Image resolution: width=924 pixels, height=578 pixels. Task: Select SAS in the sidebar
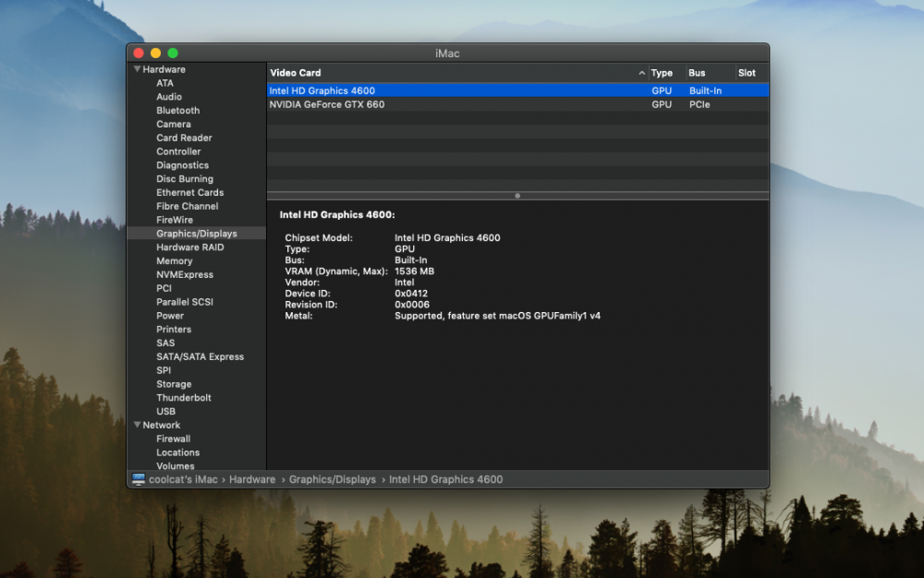pyautogui.click(x=165, y=343)
